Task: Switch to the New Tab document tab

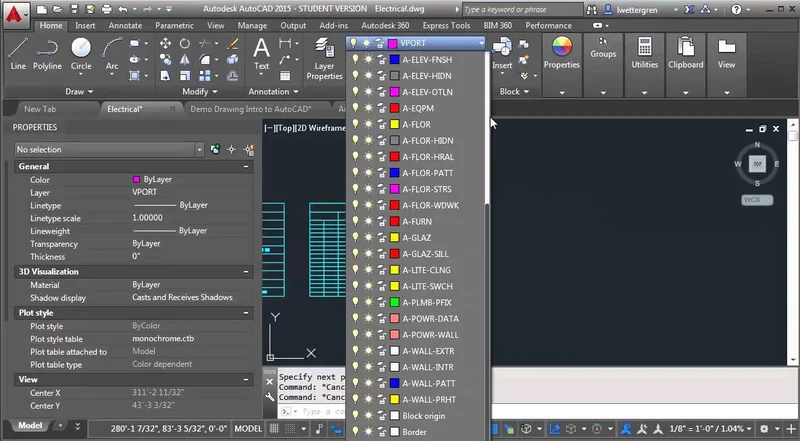Action: 40,109
